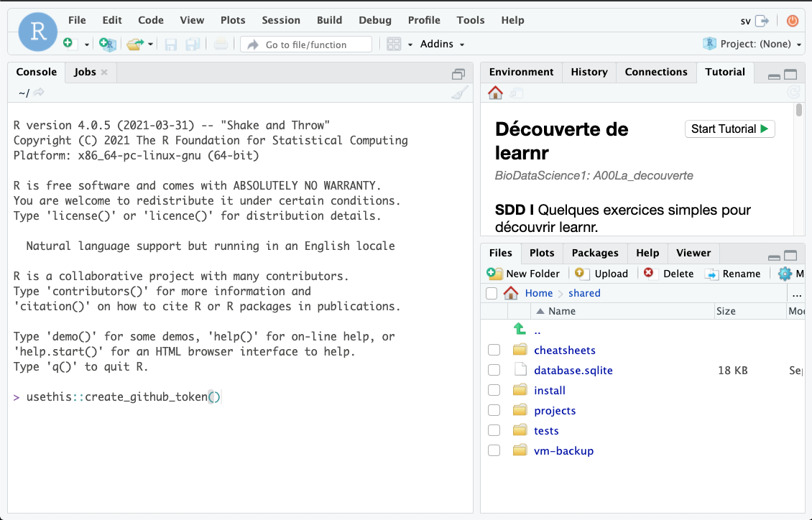Click the Upload button
The image size is (812, 520).
[x=601, y=274]
